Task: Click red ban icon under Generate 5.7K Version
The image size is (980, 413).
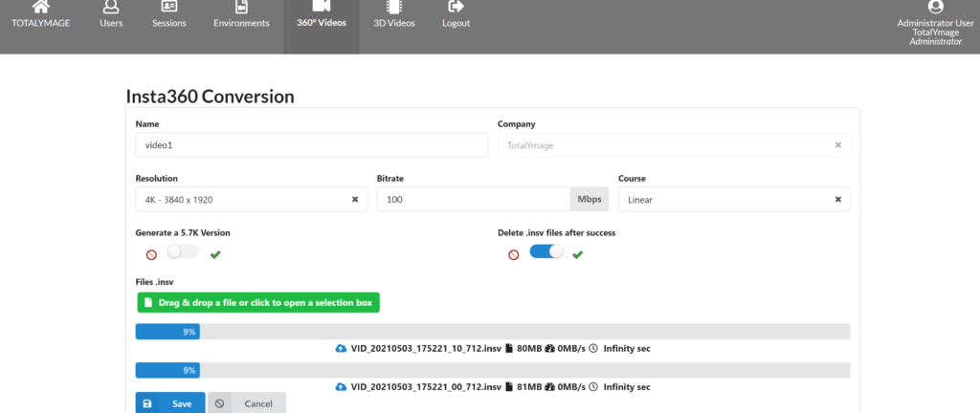Action: (151, 254)
